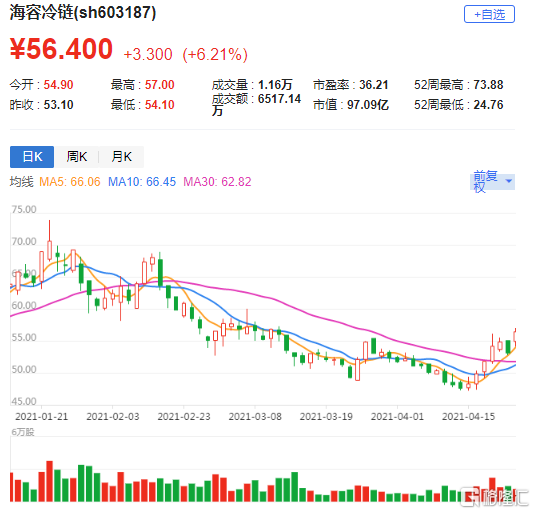Click the 均线 label
This screenshot has height=514, width=535.
(21, 182)
